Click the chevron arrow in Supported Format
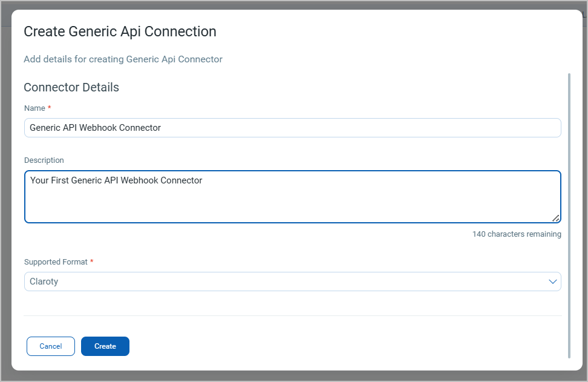The height and width of the screenshot is (382, 588). pyautogui.click(x=552, y=282)
